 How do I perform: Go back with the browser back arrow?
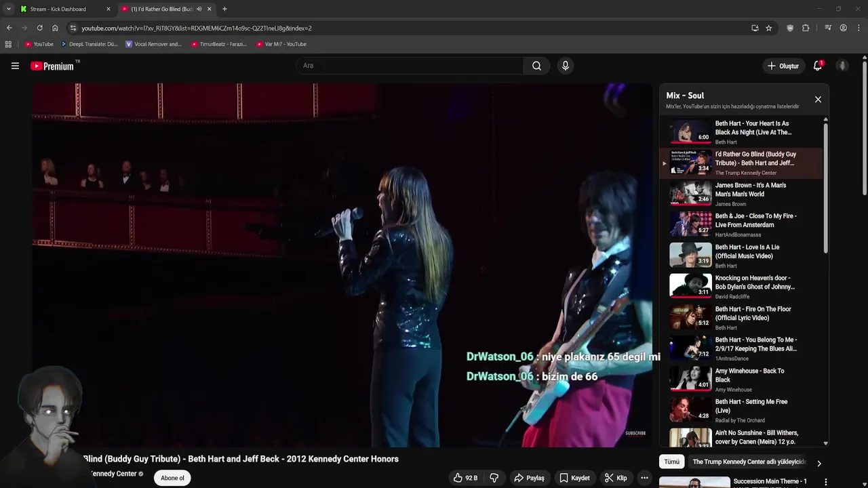point(9,28)
